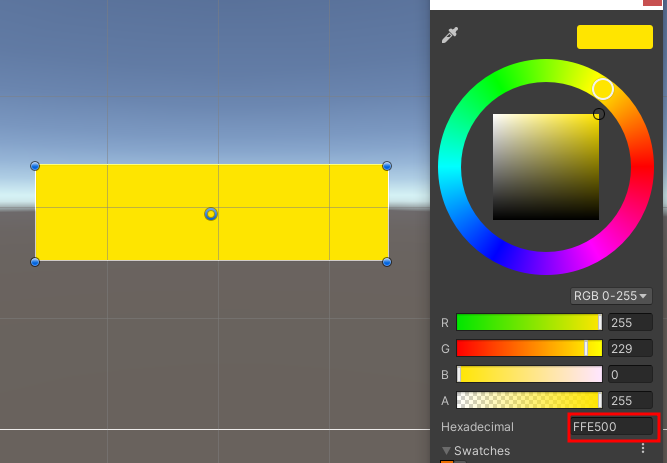Click the A alpha channel slider

point(529,400)
